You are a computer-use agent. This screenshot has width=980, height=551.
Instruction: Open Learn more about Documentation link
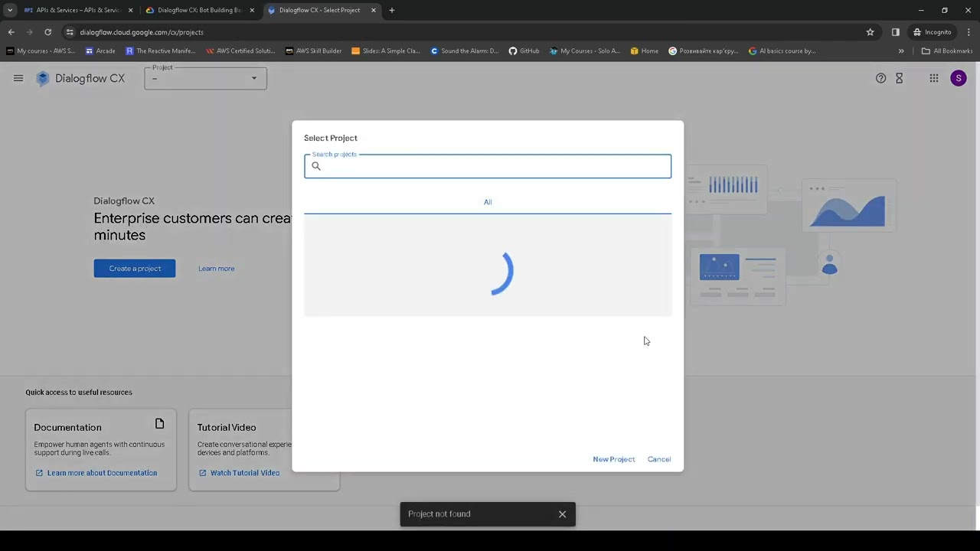[x=102, y=473]
